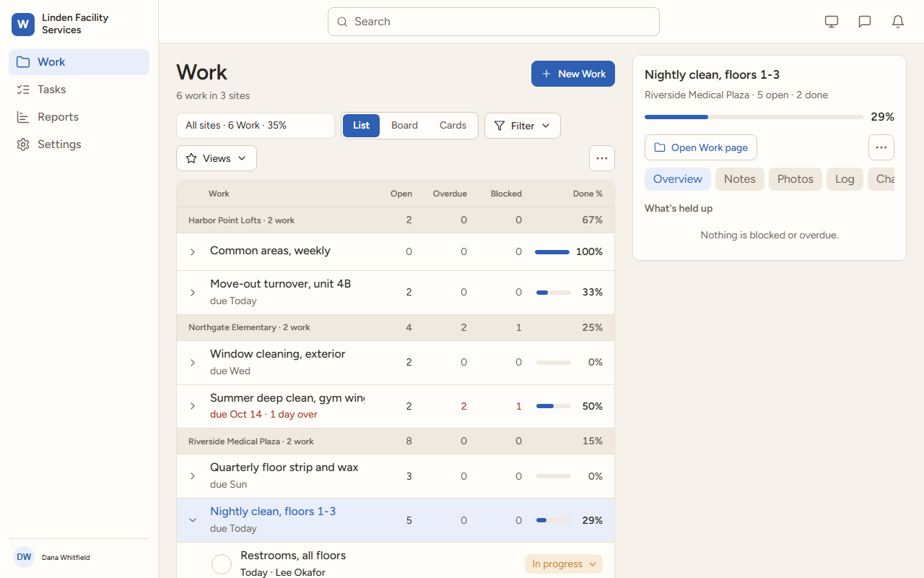Expand the Quarterly floor strip and wax row
This screenshot has height=578, width=924.
[193, 476]
